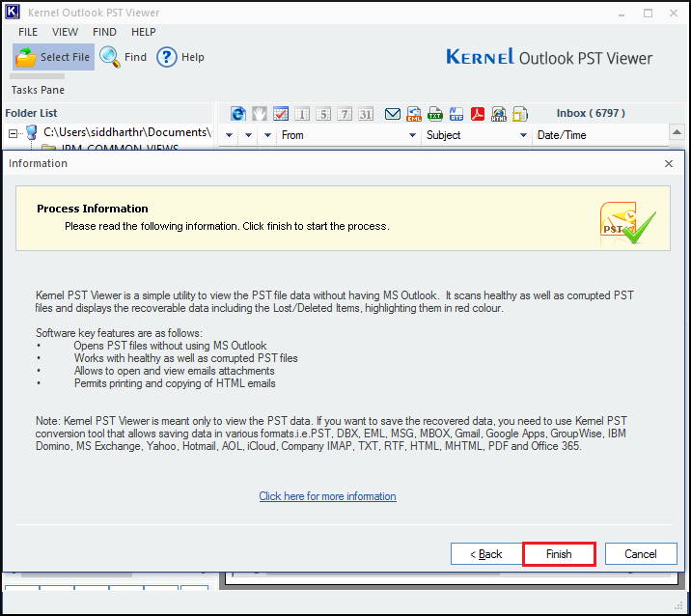
Task: Open the From column filter dropdown
Action: [412, 135]
